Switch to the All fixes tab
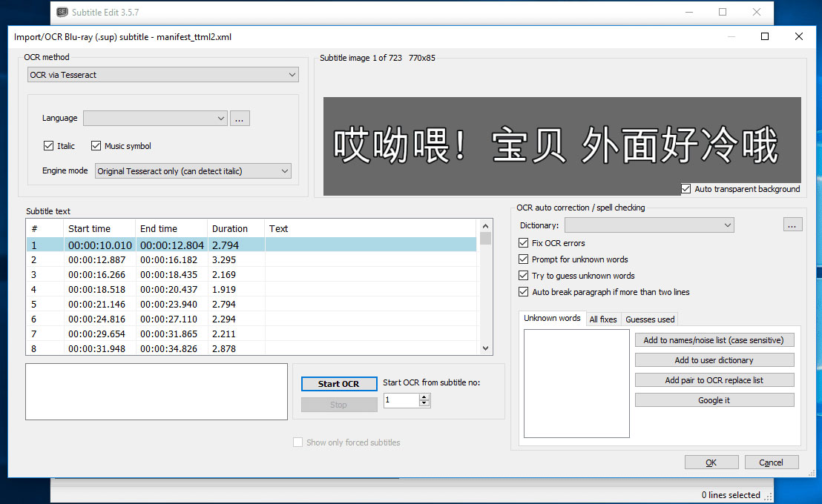The width and height of the screenshot is (822, 504). [x=603, y=319]
